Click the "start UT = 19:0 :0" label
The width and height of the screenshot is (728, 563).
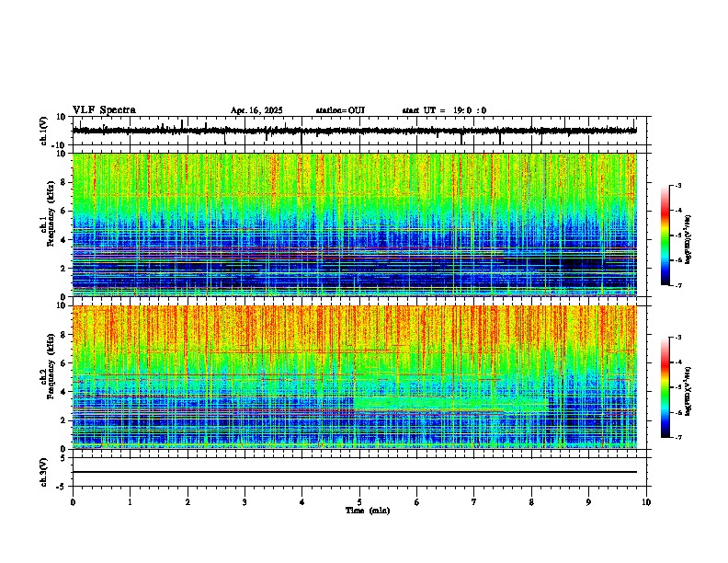(x=444, y=110)
